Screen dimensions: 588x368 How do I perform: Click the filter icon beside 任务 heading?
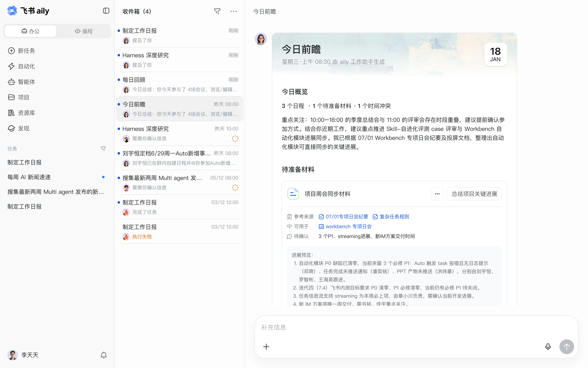click(x=103, y=149)
